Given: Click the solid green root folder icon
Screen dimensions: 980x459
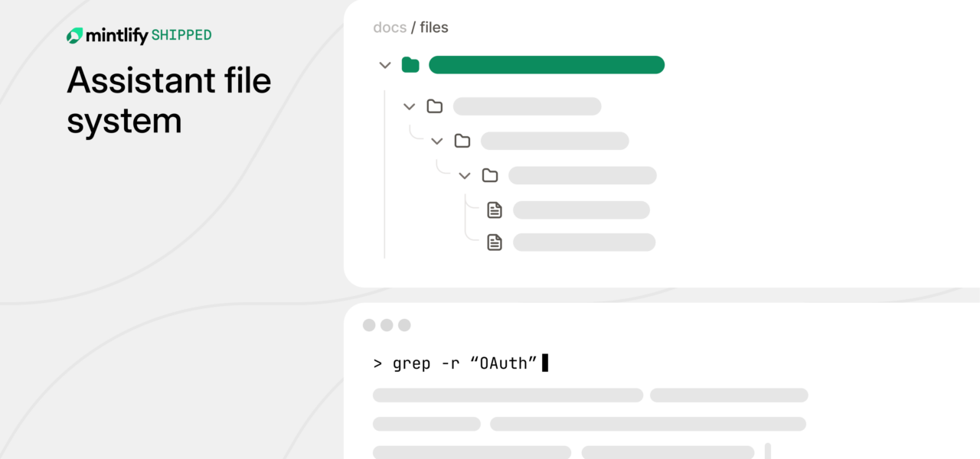Looking at the screenshot, I should (410, 65).
